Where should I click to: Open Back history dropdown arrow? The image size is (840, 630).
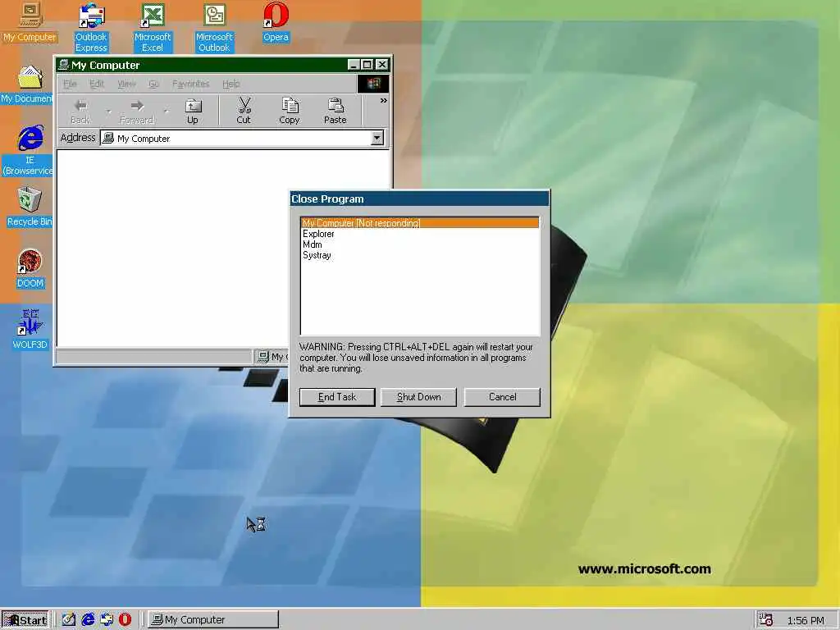(x=109, y=112)
